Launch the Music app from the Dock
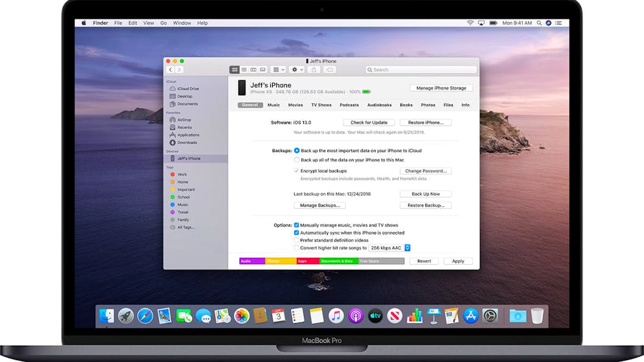Image resolution: width=644 pixels, height=362 pixels. tap(336, 315)
